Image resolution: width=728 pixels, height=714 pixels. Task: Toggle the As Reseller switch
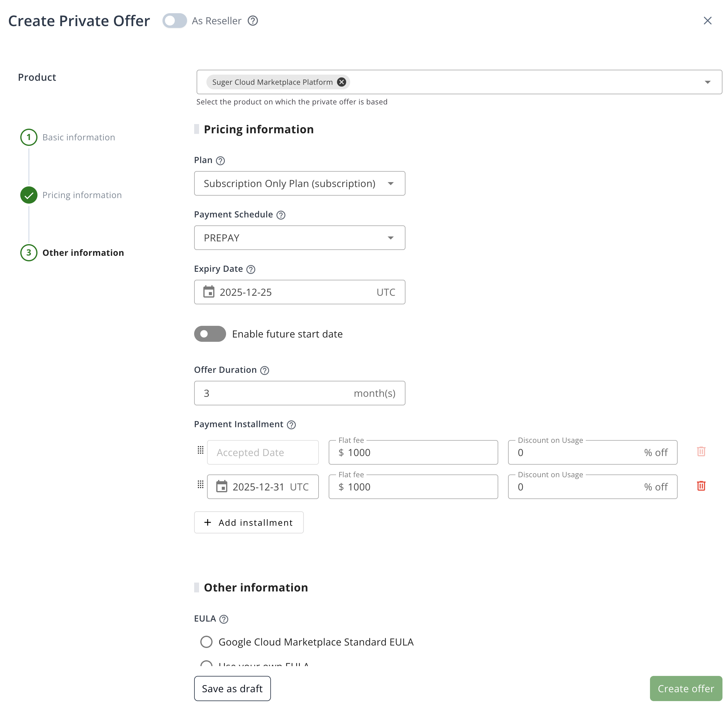174,21
